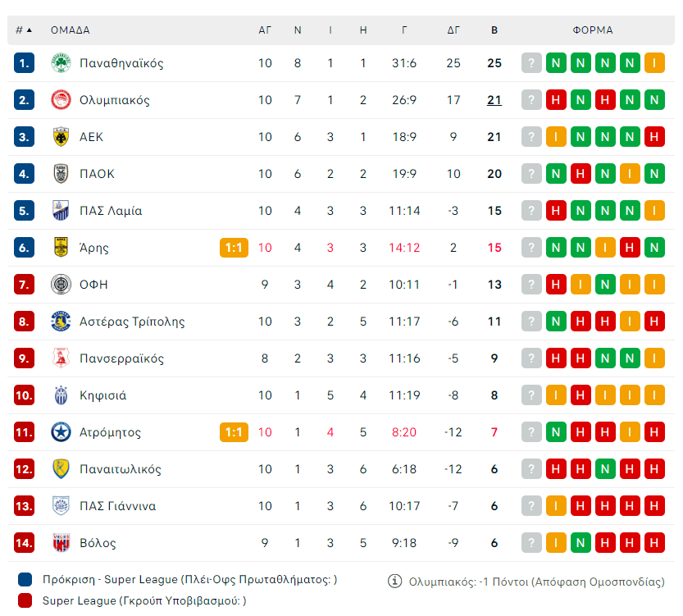This screenshot has width=683, height=616.
Task: Open the ΠΑΣ Γιάννινα team page
Action: point(117,506)
